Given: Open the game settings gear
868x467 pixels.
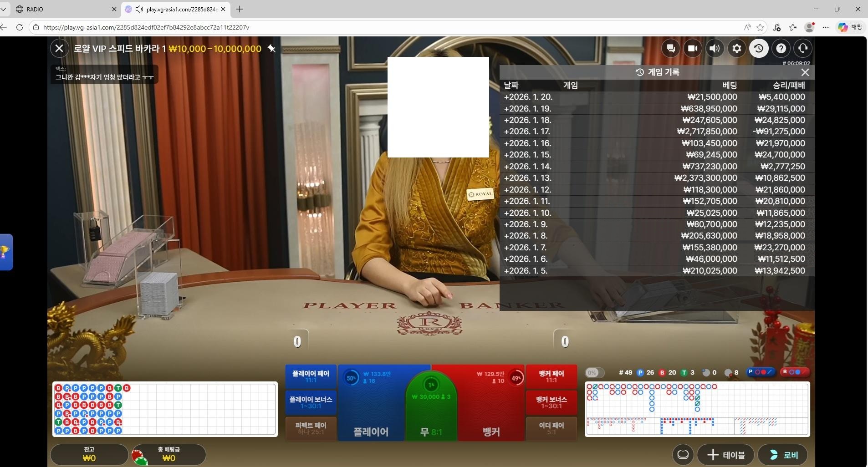Looking at the screenshot, I should tap(736, 48).
